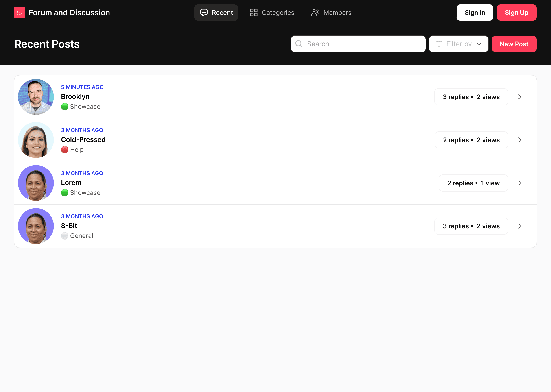This screenshot has height=392, width=551.
Task: Click the Sign Up button
Action: tap(517, 12)
